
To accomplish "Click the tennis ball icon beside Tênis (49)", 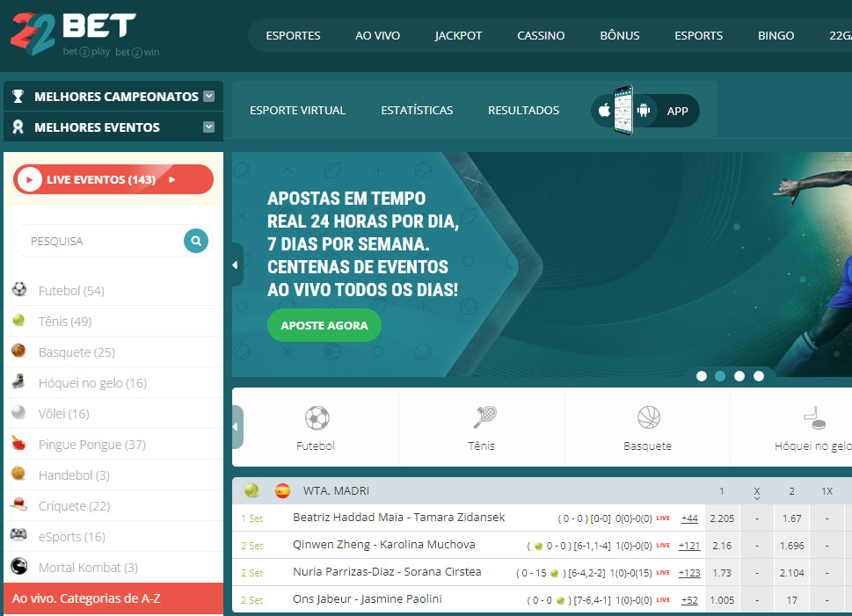I will pyautogui.click(x=18, y=321).
